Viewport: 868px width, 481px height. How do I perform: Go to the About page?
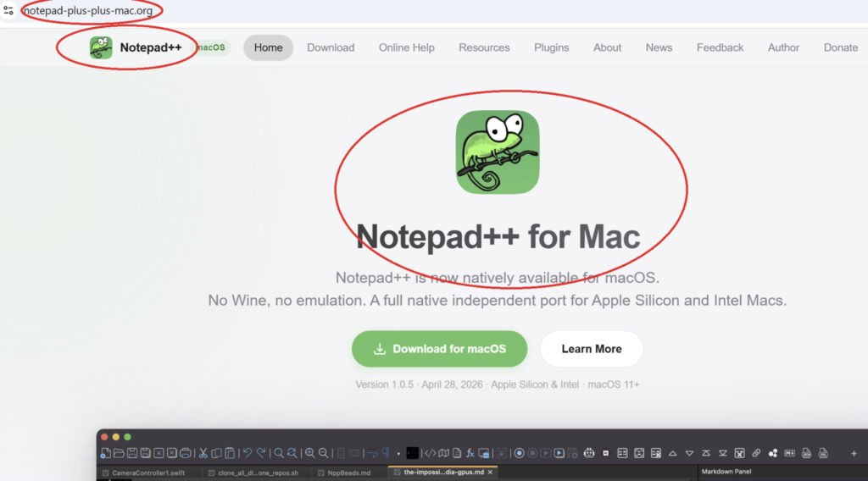(607, 47)
